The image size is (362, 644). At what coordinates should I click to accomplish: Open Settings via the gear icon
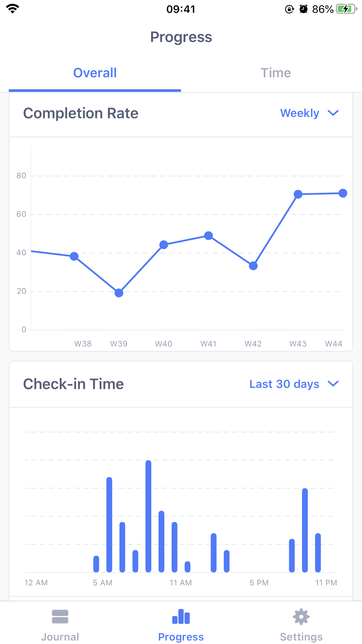pyautogui.click(x=301, y=617)
